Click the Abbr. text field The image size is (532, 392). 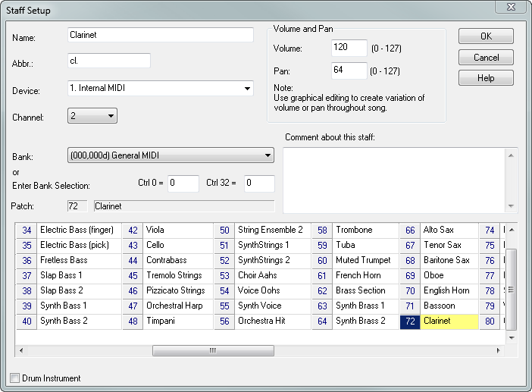[108, 61]
